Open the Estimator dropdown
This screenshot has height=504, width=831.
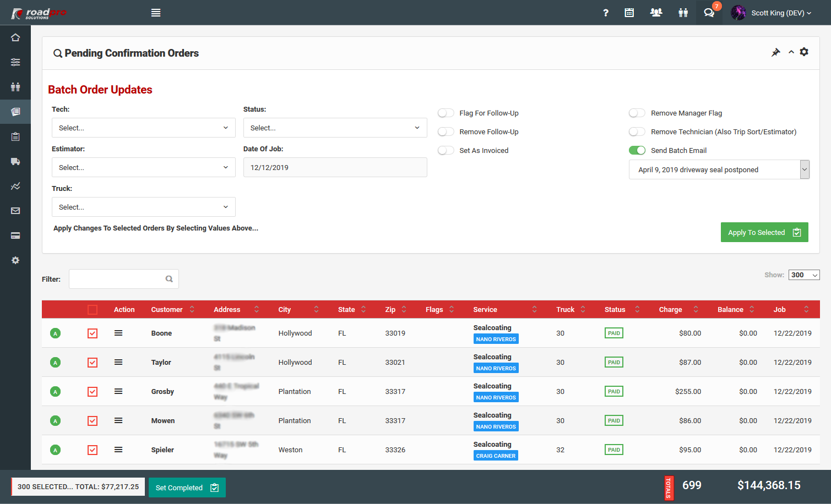tap(144, 167)
